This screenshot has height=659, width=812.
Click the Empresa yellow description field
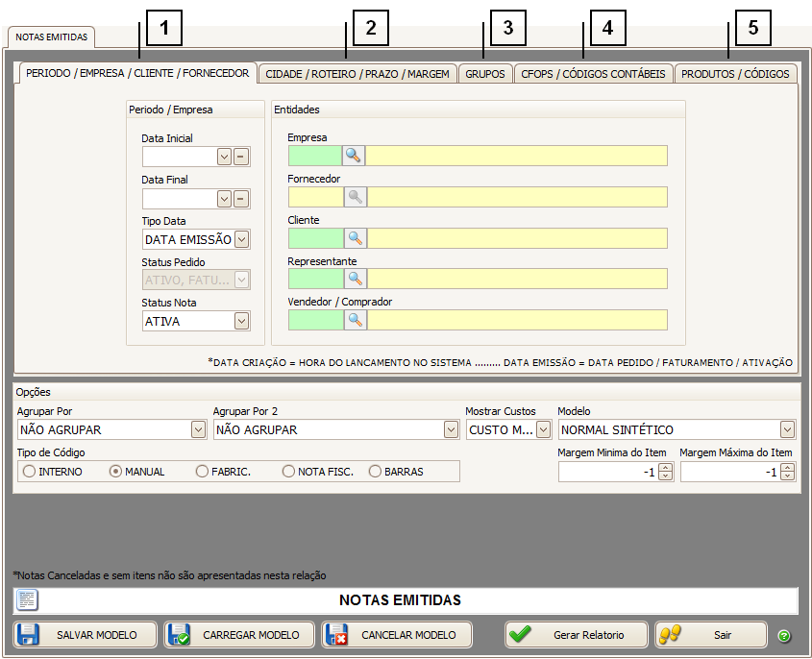point(516,156)
